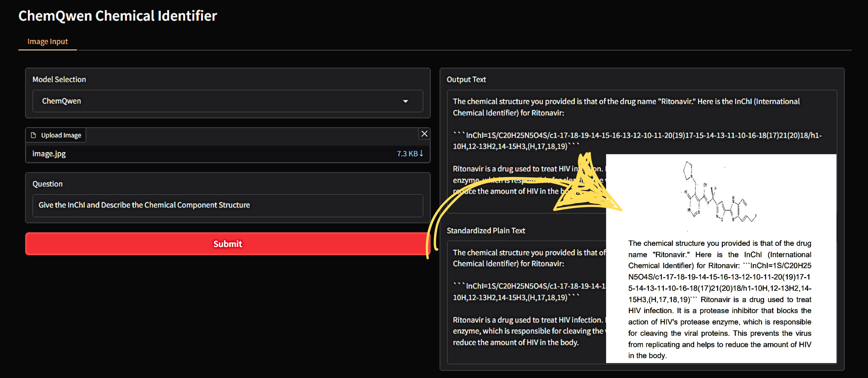Click the Output Text label
The height and width of the screenshot is (378, 868).
pyautogui.click(x=466, y=79)
